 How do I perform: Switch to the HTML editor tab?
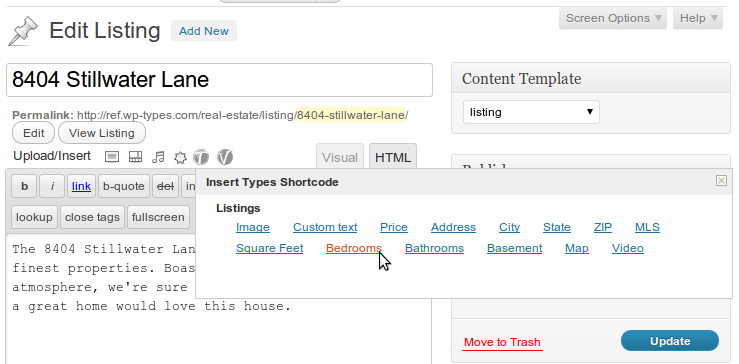(393, 157)
